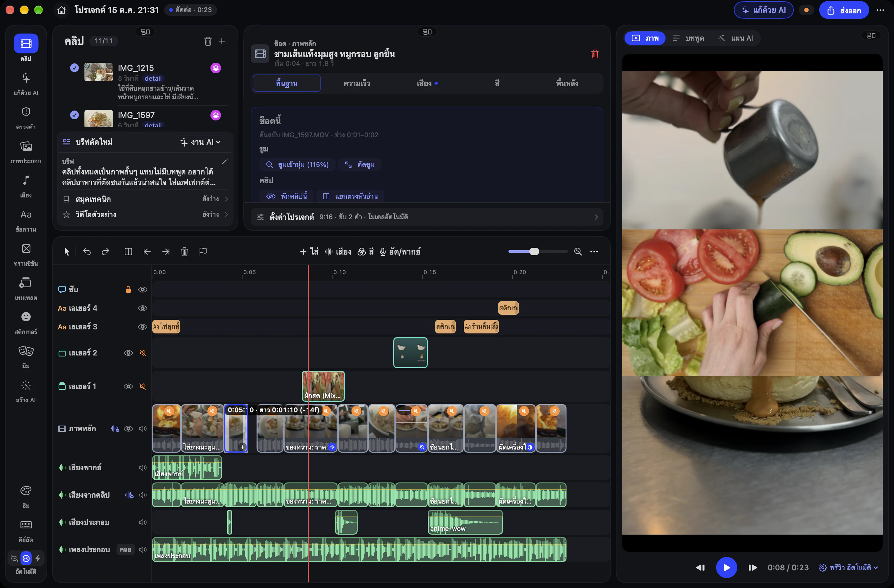
Task: Open the งาน AI dropdown
Action: tap(200, 142)
